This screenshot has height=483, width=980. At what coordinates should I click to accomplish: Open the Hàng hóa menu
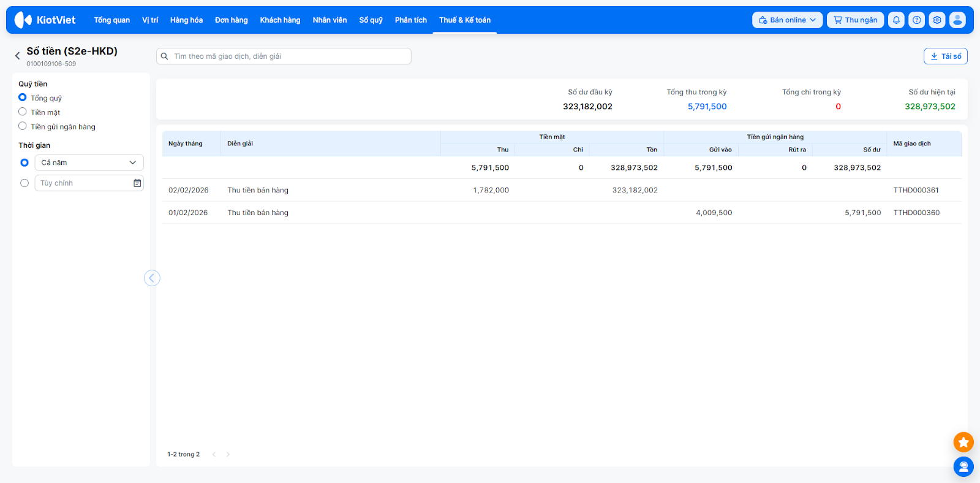point(186,20)
